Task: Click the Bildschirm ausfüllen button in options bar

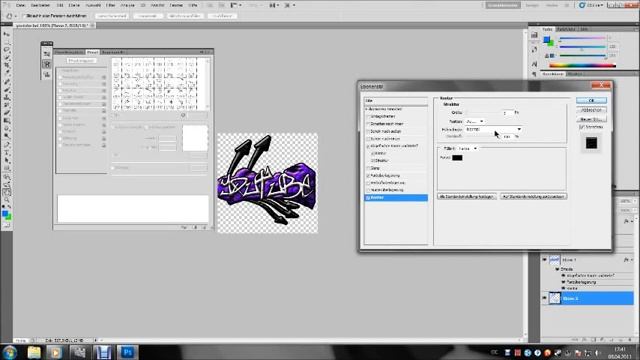Action: point(185,16)
